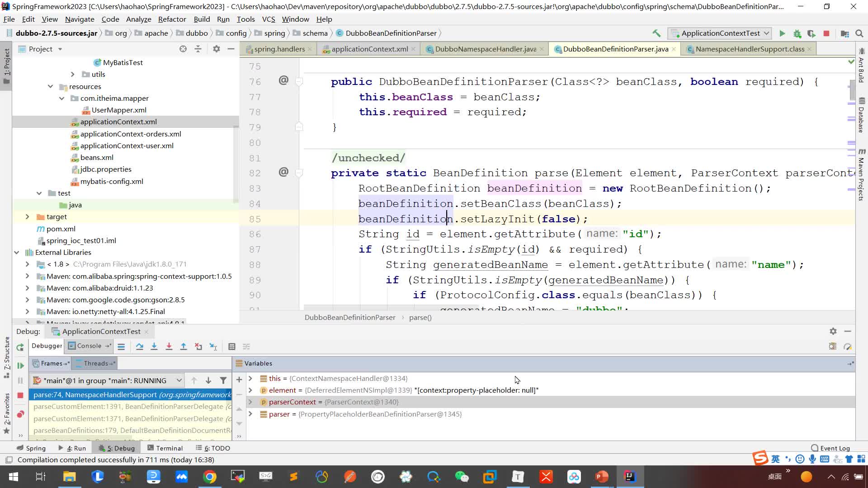The height and width of the screenshot is (488, 868).
Task: Select next frame with down arrow
Action: click(x=208, y=380)
